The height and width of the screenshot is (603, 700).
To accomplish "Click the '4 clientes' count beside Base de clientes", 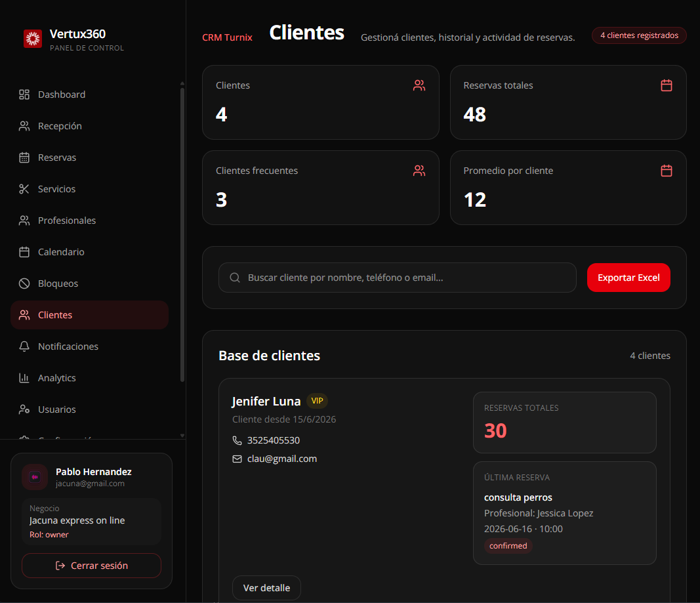I will (x=650, y=356).
